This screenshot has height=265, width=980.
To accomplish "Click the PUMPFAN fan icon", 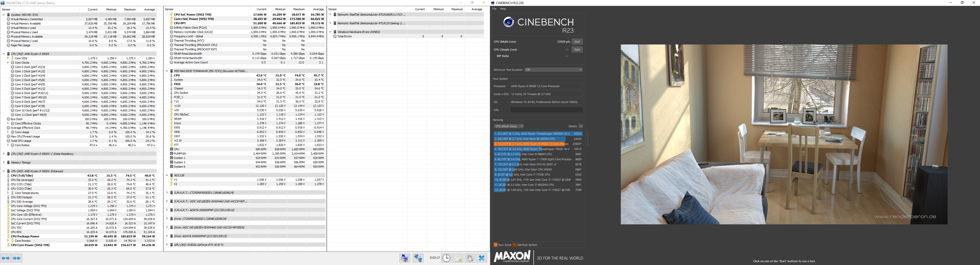I will (172, 154).
